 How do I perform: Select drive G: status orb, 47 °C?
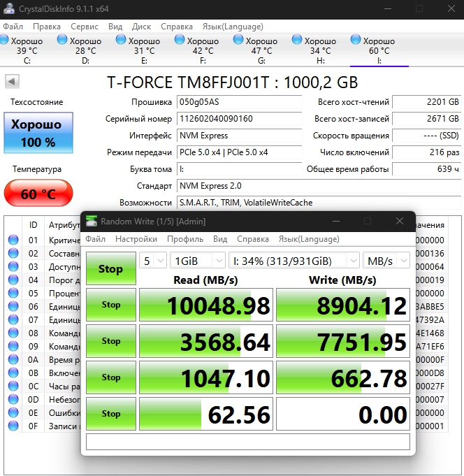tap(238, 39)
